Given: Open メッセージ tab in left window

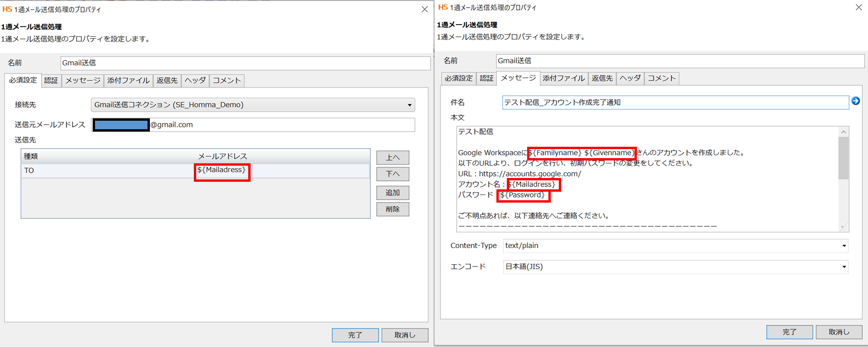Looking at the screenshot, I should [x=83, y=80].
